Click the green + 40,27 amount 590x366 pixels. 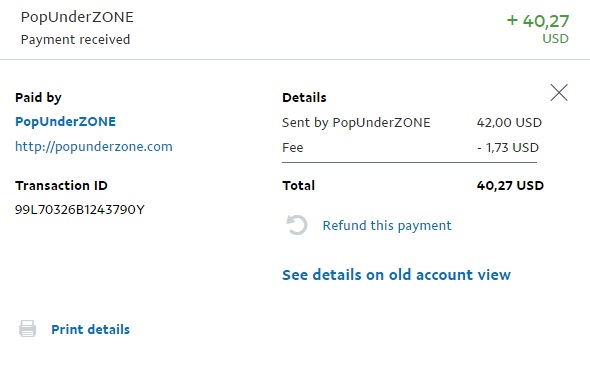(538, 21)
